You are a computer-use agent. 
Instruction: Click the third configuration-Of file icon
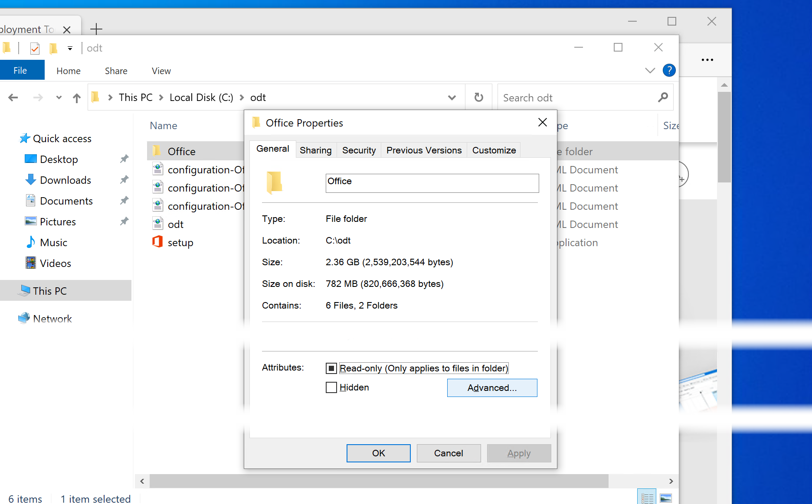tap(158, 205)
